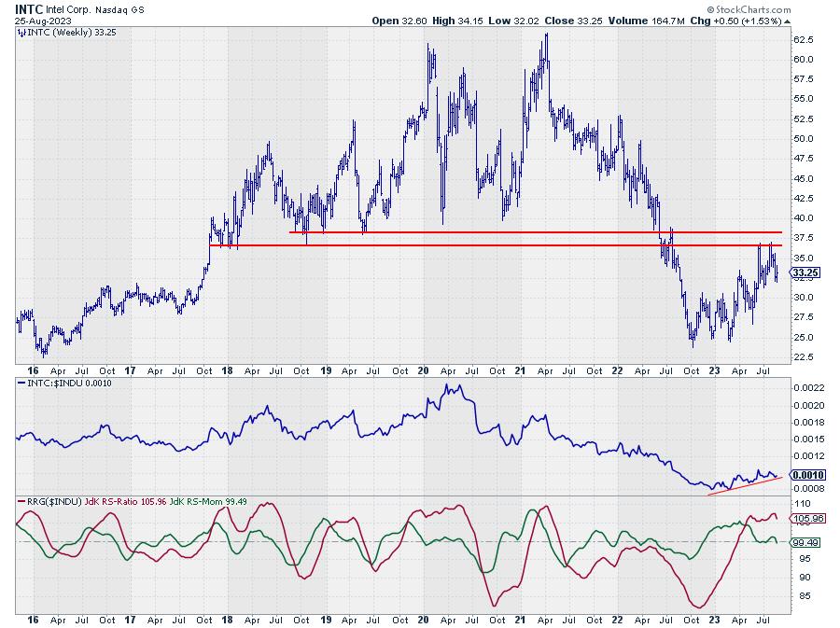Screen dimensions: 840x628
Task: Click the 37.5 price axis label
Action: (803, 238)
